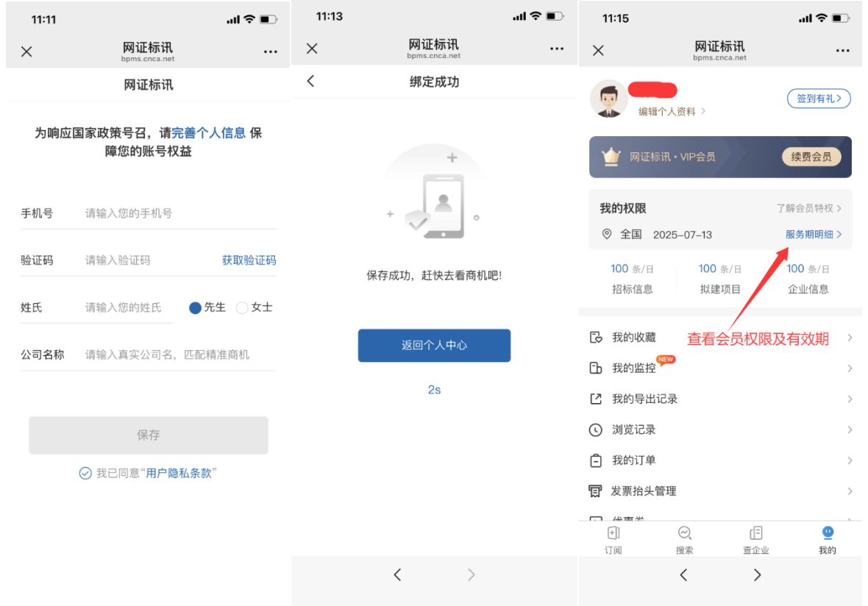Open the 订阅 subscription tab icon
868x606 pixels.
point(613,534)
